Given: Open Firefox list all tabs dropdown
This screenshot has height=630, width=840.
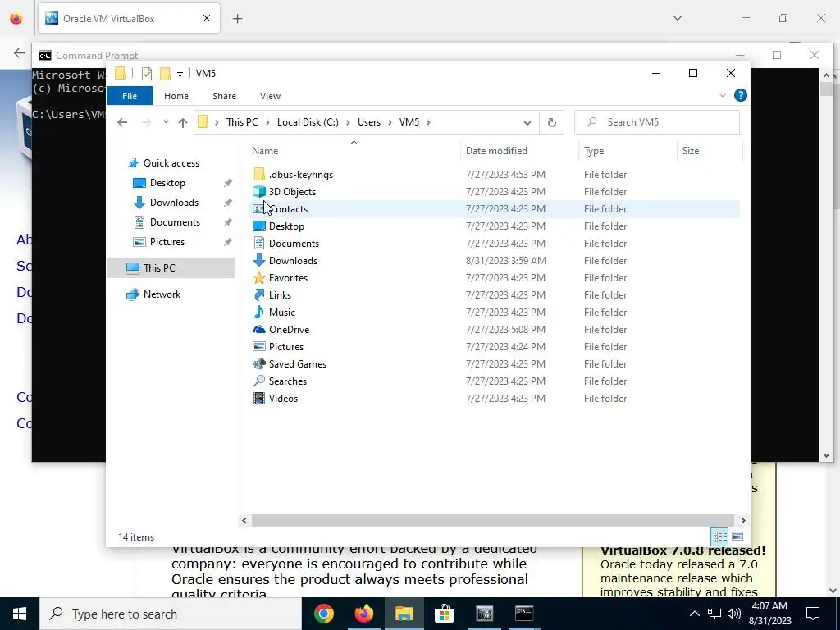Looking at the screenshot, I should (x=678, y=18).
